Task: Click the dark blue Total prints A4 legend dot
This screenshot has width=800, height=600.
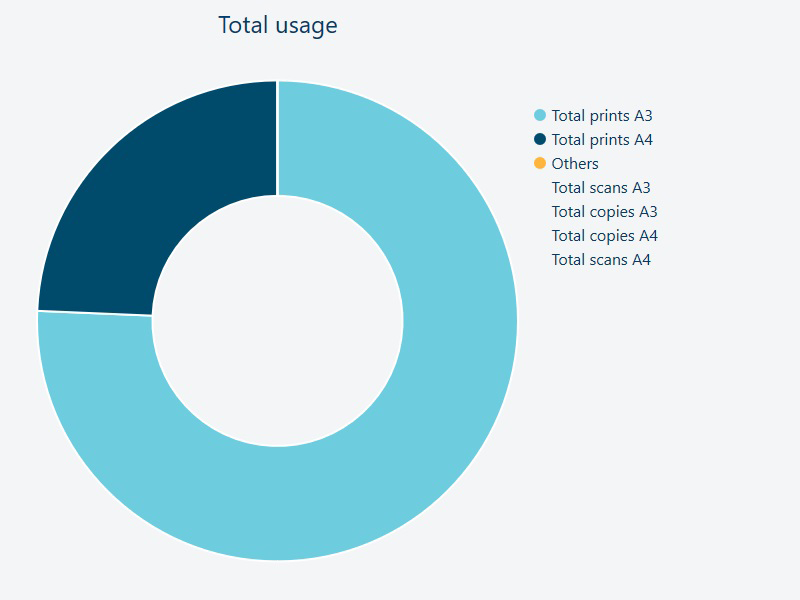Action: coord(540,140)
